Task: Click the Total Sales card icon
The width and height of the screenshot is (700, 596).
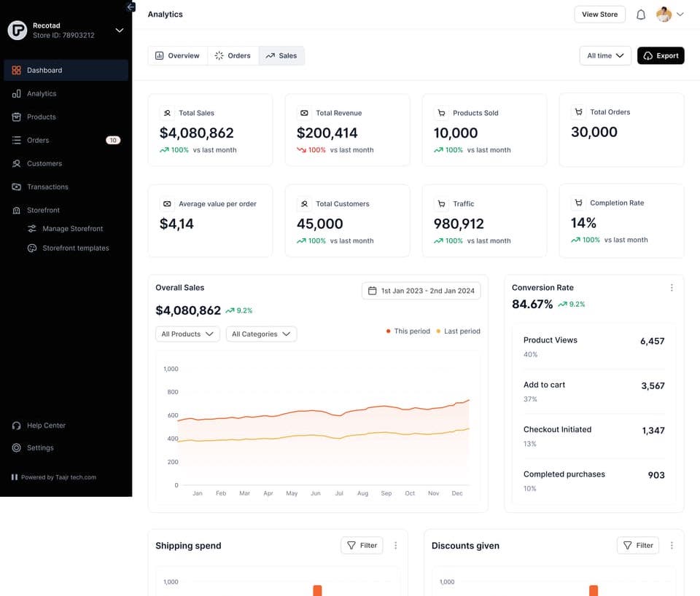Action: [167, 113]
